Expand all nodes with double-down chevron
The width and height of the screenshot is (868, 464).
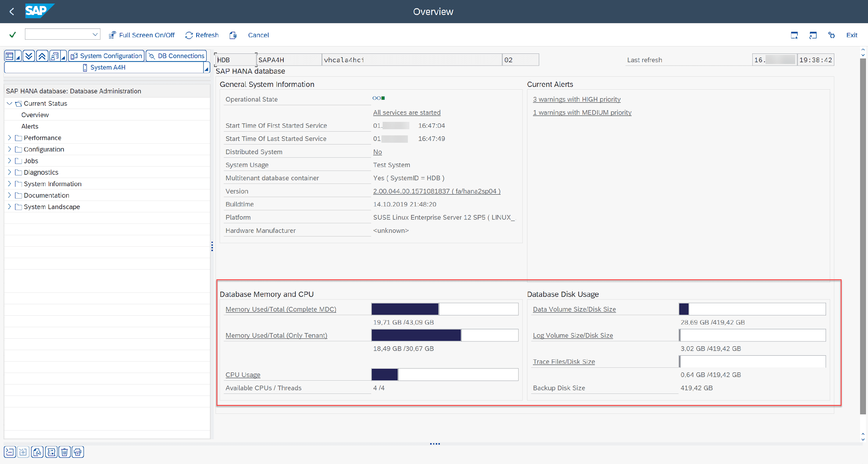[x=29, y=56]
